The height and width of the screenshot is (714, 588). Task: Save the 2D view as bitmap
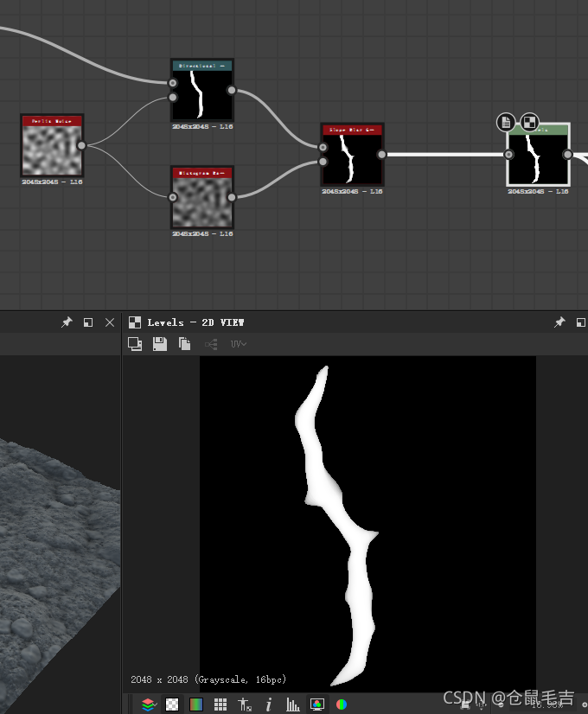[160, 344]
